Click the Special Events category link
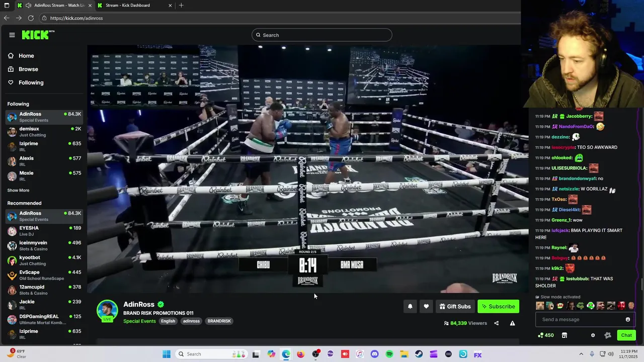644x362 pixels. [139, 321]
